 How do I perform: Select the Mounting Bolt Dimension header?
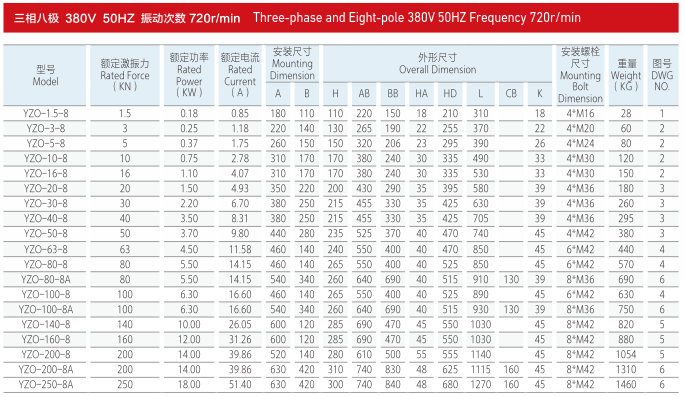580,75
